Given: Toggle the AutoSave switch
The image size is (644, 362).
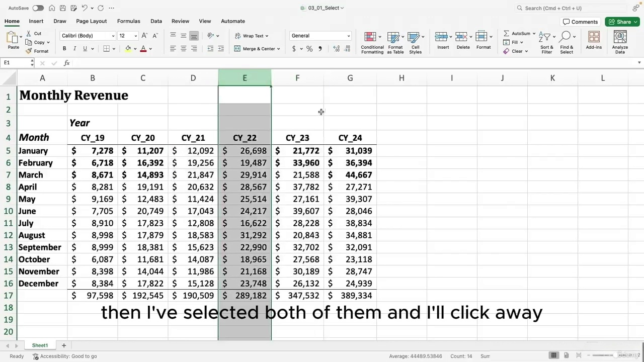Looking at the screenshot, I should pos(38,8).
